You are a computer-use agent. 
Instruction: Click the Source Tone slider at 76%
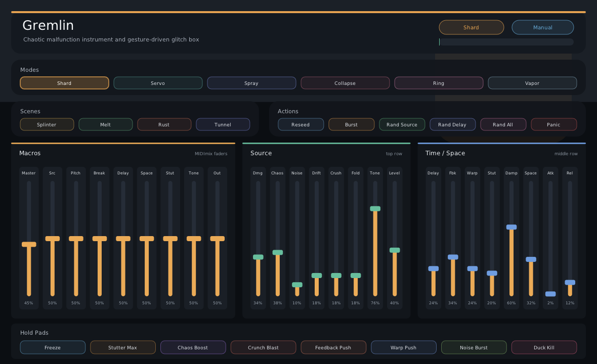[x=375, y=209]
